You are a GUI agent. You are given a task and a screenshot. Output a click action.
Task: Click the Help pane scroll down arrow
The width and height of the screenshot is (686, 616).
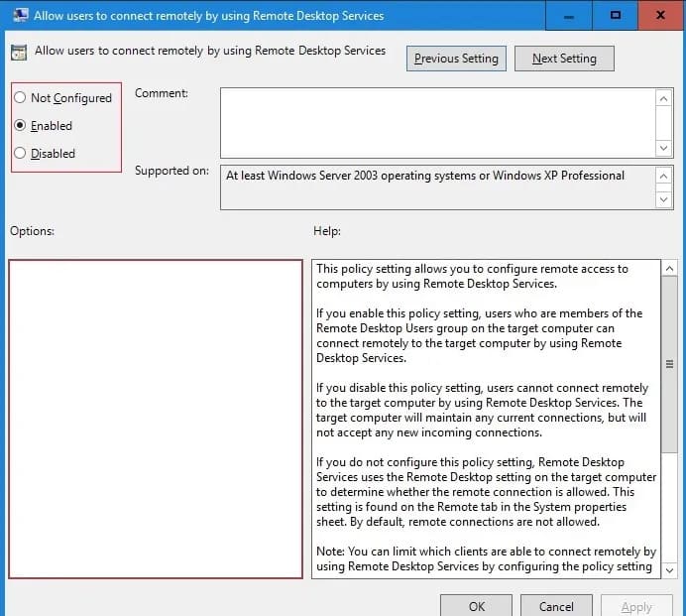669,570
